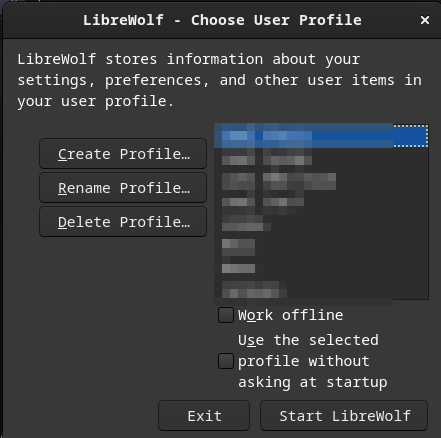The image size is (441, 438).
Task: Select the second profile in the list
Action: tap(321, 158)
